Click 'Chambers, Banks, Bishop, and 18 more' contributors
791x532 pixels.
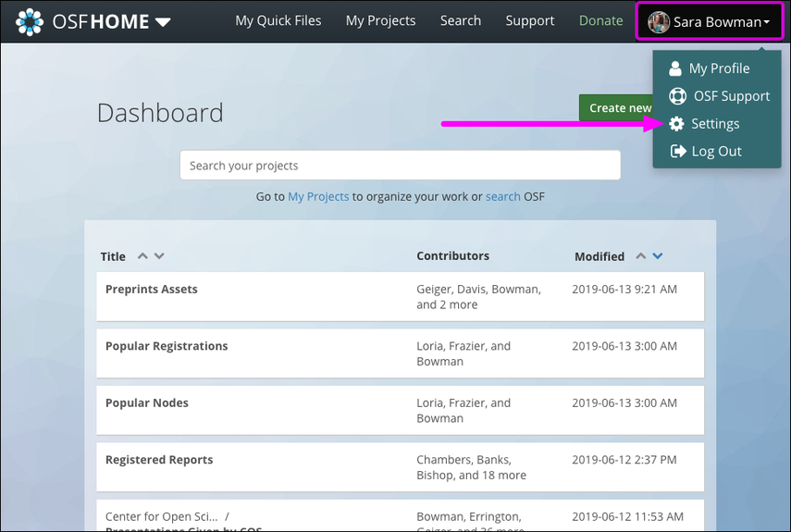coord(471,467)
